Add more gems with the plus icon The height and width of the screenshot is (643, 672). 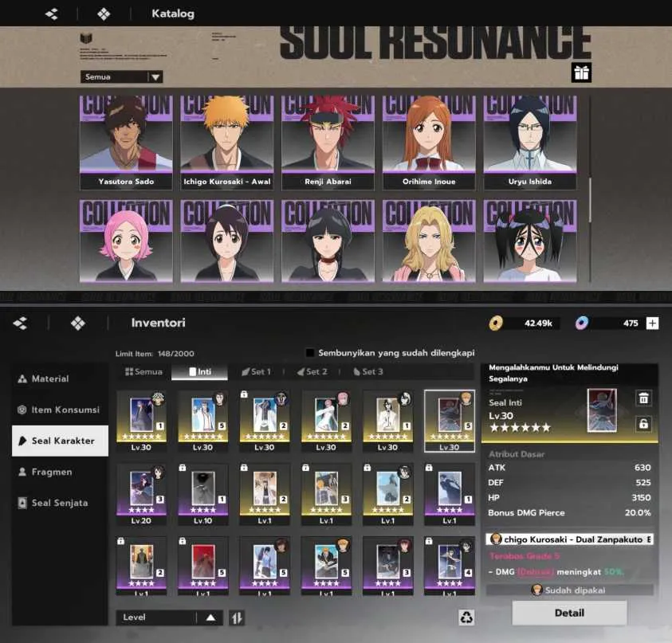coord(652,323)
